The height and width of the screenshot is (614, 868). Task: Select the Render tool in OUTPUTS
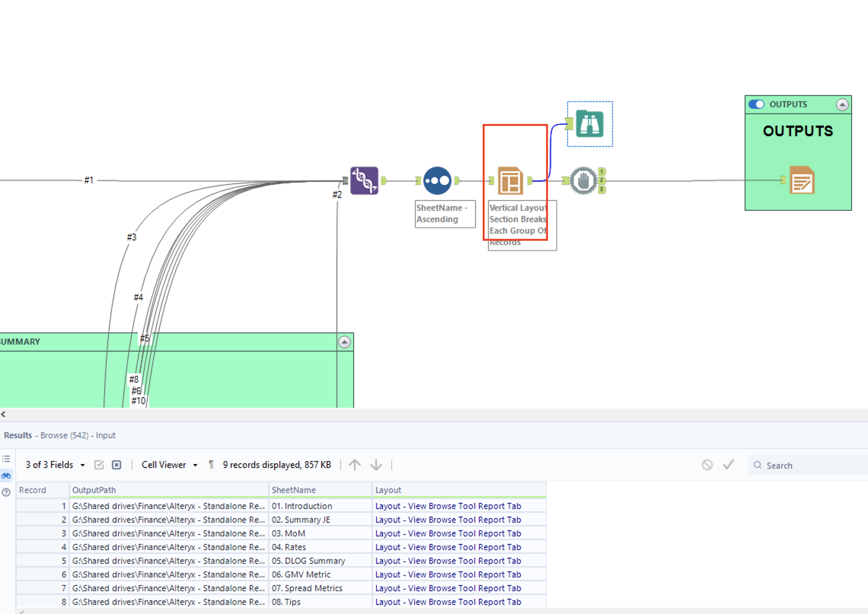pyautogui.click(x=801, y=180)
